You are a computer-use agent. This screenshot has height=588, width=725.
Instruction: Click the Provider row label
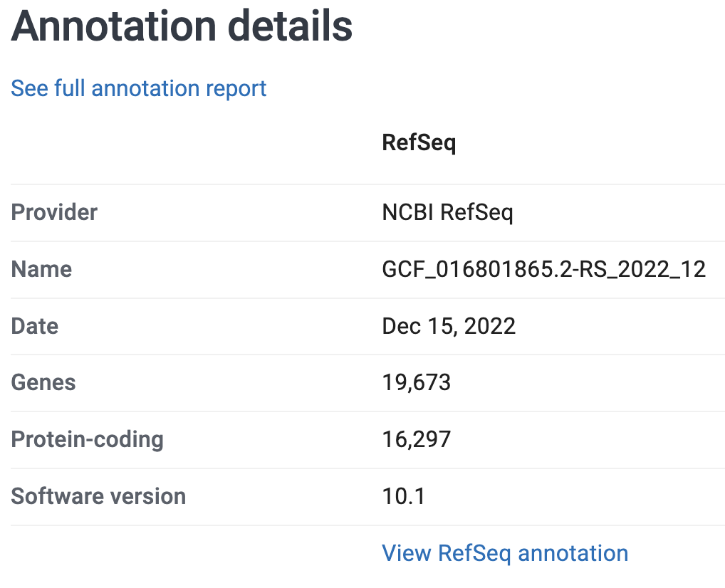click(x=54, y=212)
